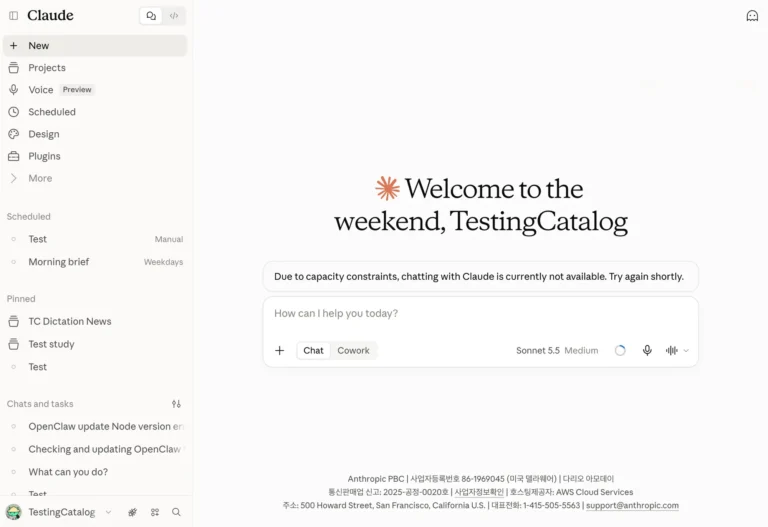The width and height of the screenshot is (768, 527).
Task: Click the ghost incognito chat icon
Action: point(752,16)
